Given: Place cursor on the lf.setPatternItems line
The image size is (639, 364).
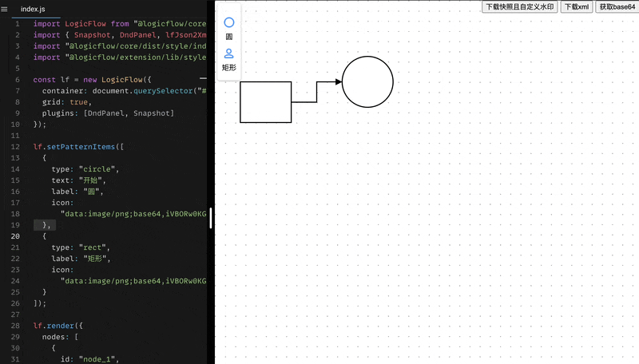Looking at the screenshot, I should coord(78,147).
